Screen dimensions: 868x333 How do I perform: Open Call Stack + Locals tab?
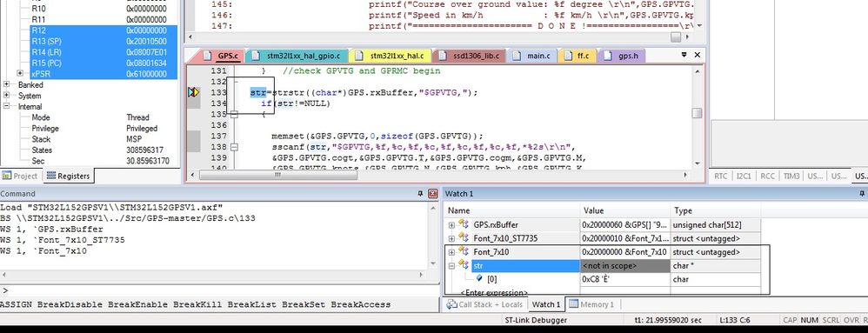pyautogui.click(x=485, y=304)
